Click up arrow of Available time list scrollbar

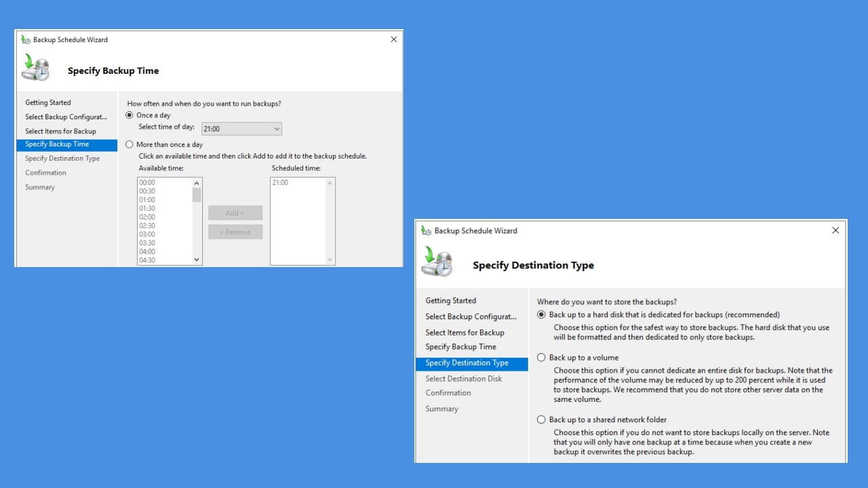pyautogui.click(x=197, y=183)
